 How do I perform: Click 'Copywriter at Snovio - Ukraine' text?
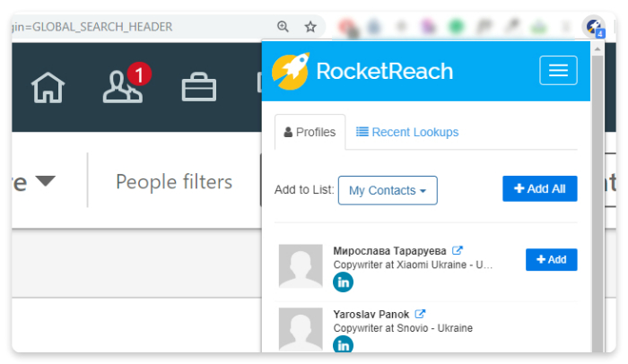[403, 328]
